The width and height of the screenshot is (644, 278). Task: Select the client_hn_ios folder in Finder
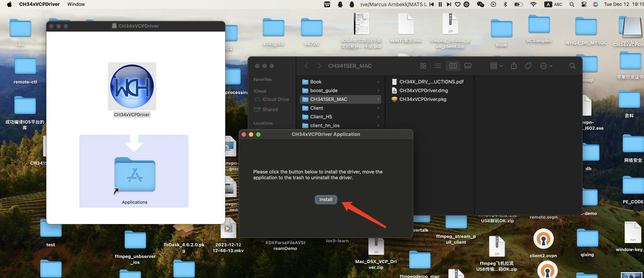[x=340, y=126]
